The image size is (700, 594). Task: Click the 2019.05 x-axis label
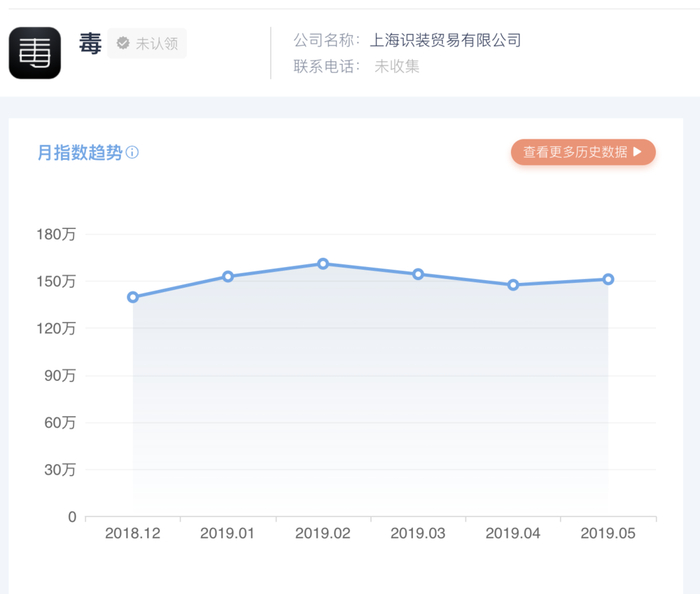click(608, 534)
